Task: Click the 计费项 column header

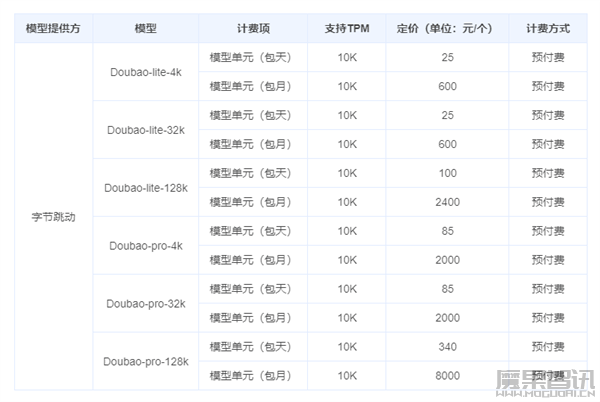Action: (253, 28)
